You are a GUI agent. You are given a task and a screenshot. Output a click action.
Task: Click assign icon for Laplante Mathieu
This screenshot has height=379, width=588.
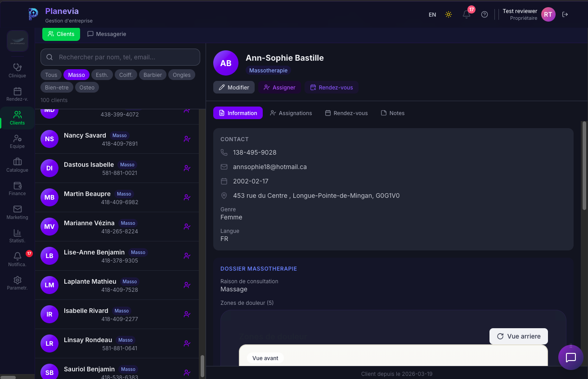[x=187, y=285]
